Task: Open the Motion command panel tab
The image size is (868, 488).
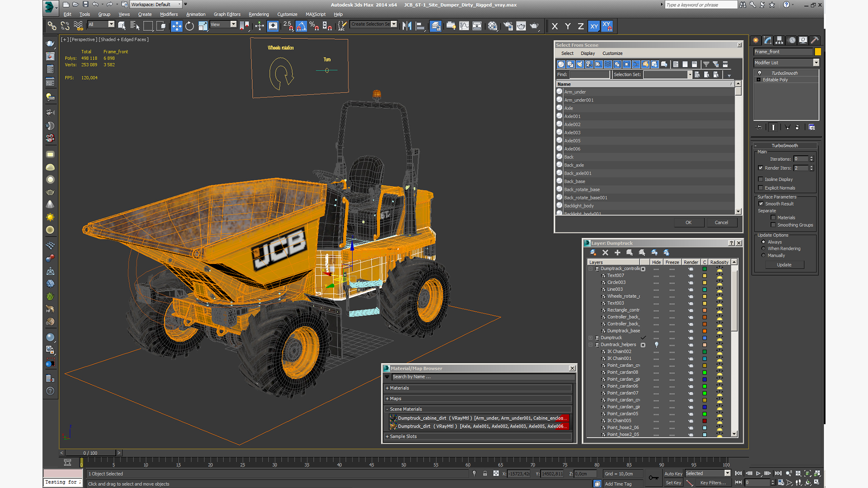Action: tap(792, 40)
